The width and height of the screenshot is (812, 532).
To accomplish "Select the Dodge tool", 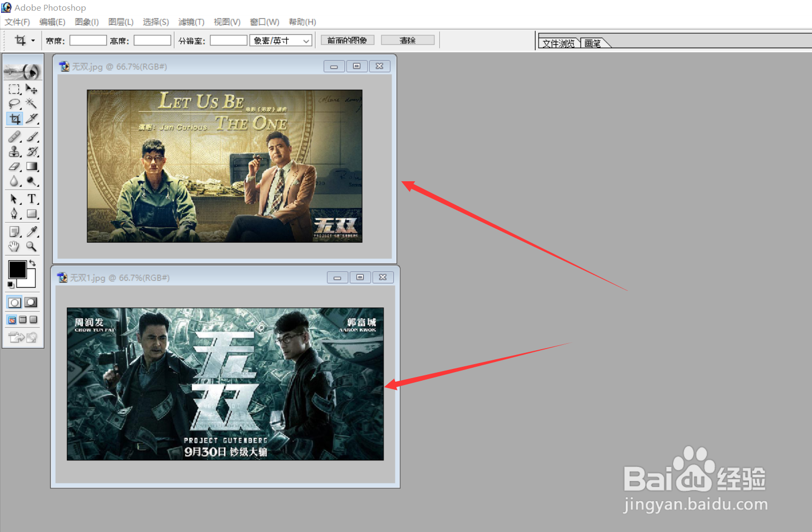I will pyautogui.click(x=32, y=182).
